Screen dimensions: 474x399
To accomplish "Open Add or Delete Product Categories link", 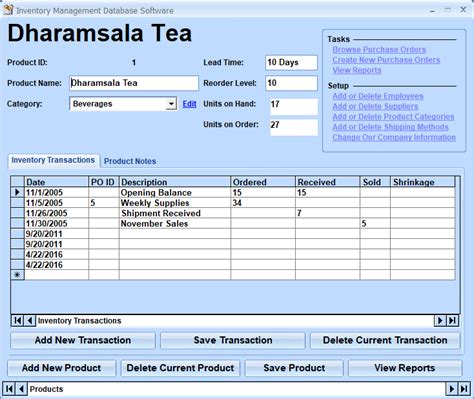I will click(x=393, y=117).
